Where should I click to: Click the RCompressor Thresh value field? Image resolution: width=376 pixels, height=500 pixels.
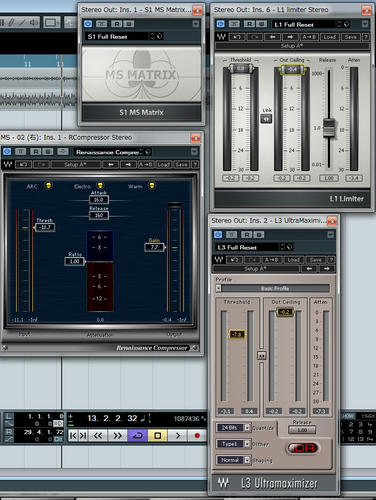[x=45, y=227]
